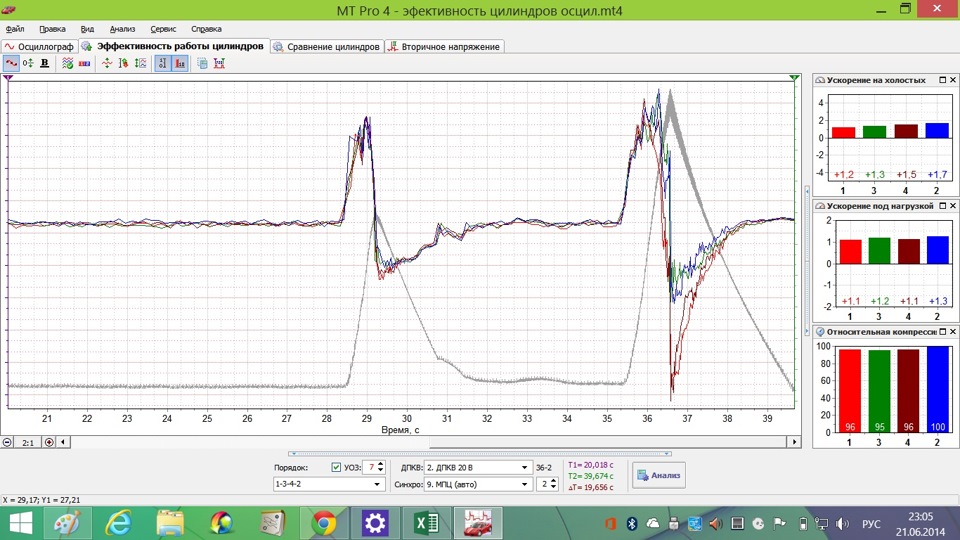Image resolution: width=960 pixels, height=540 pixels.
Task: Click the copy sheets toolbar icon
Action: (x=202, y=63)
